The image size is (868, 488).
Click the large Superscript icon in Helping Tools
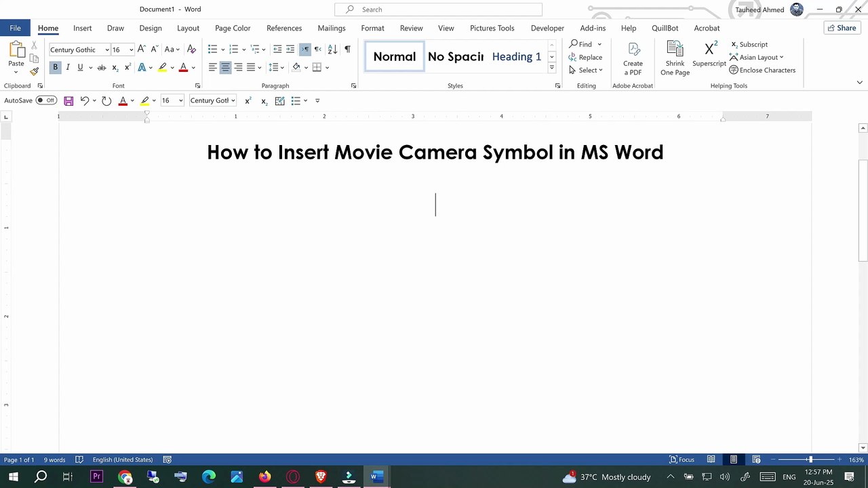[709, 54]
